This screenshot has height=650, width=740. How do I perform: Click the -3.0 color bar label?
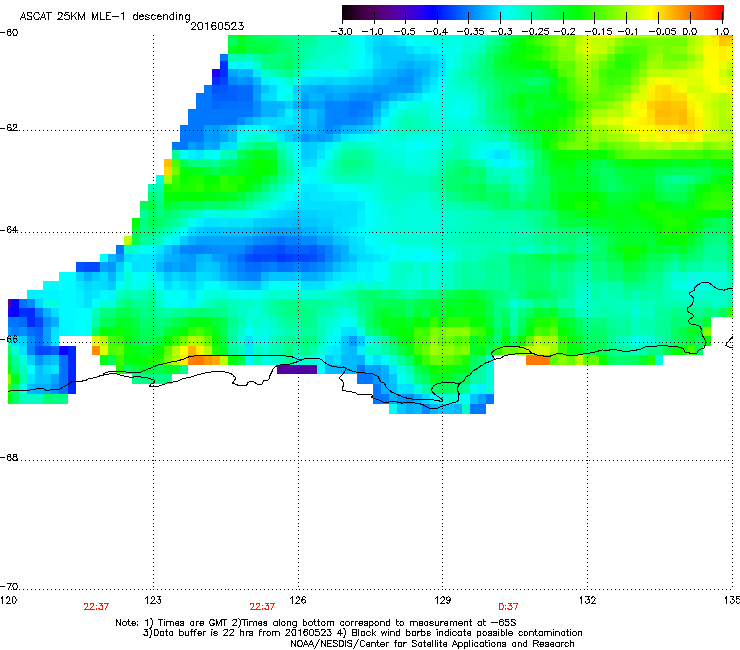341,31
